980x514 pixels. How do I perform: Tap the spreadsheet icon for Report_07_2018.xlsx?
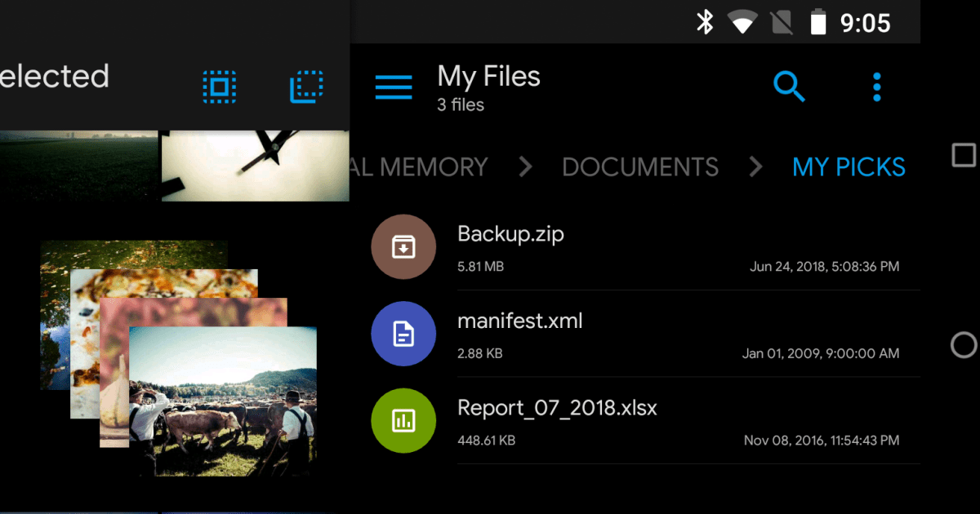(x=403, y=421)
